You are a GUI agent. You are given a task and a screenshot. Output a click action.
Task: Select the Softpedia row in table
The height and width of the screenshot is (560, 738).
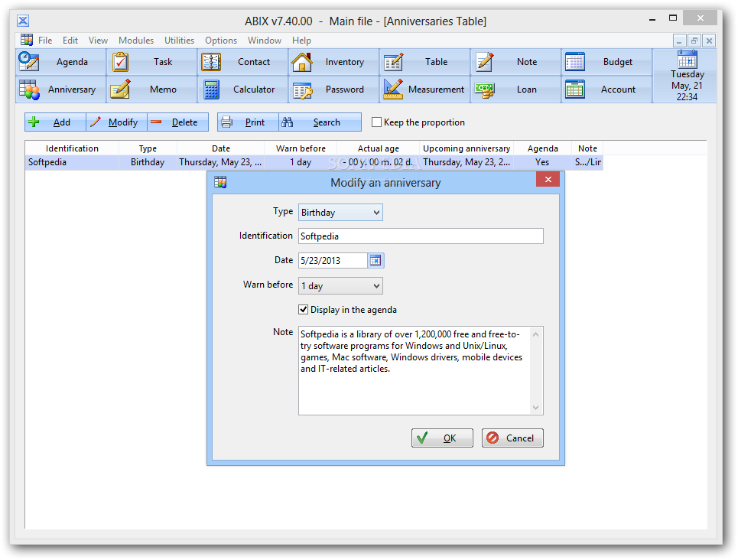coord(314,162)
